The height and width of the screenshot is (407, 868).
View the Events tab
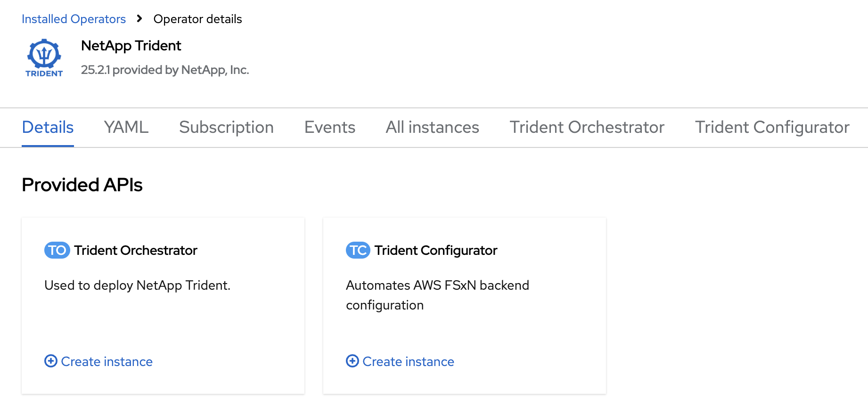(x=330, y=127)
